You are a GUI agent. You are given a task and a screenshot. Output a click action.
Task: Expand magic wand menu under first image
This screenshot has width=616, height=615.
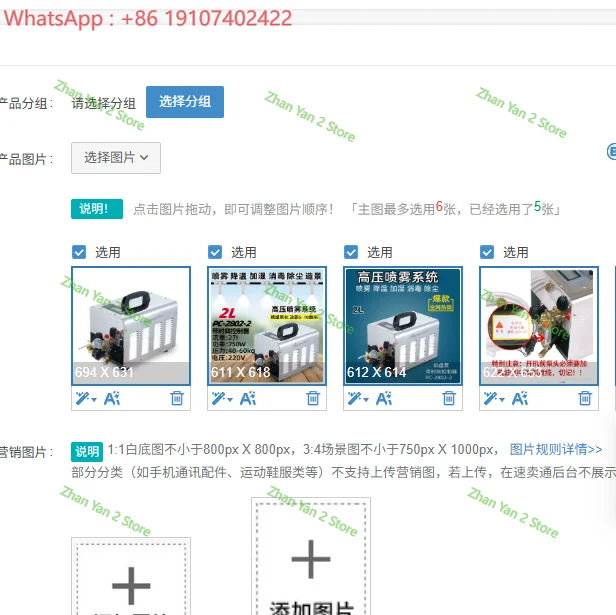tap(86, 398)
